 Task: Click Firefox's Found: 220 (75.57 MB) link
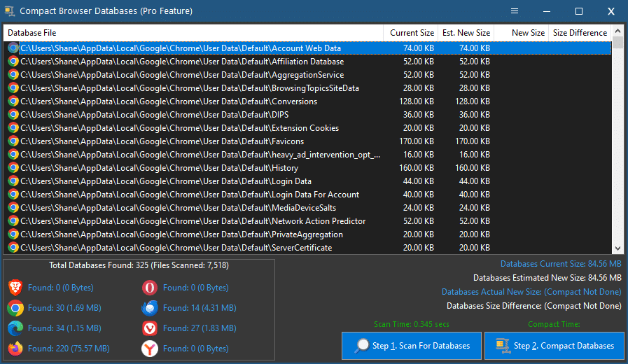pyautogui.click(x=69, y=349)
